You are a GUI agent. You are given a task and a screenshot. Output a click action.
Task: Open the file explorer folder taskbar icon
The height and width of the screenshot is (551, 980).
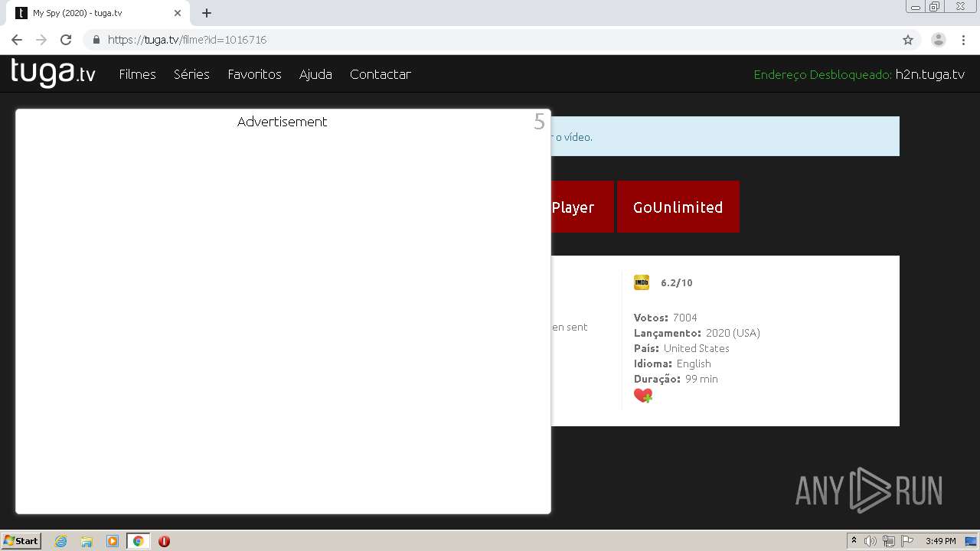coord(87,541)
